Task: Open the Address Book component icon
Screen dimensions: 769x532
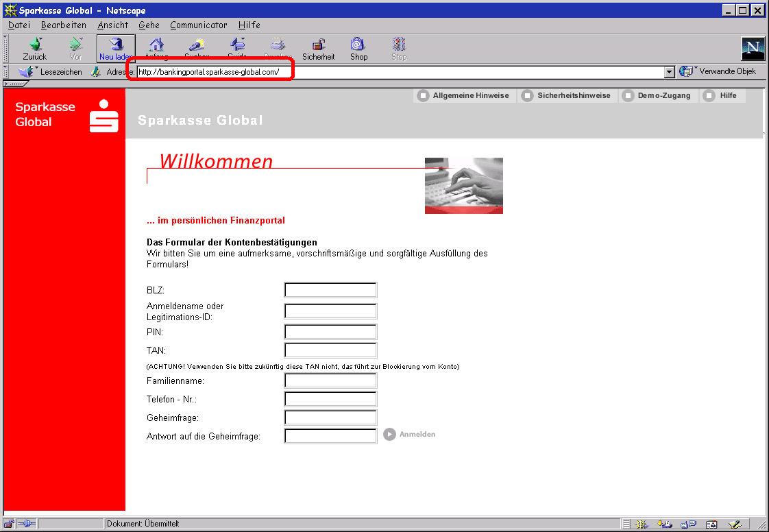Action: 711,524
